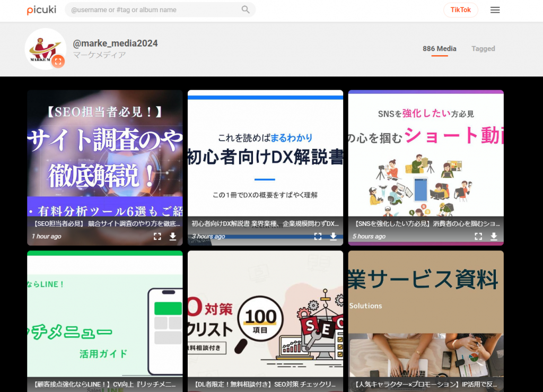The height and width of the screenshot is (392, 543).
Task: Download the SEO担当者必見 site analysis post
Action: click(x=173, y=237)
